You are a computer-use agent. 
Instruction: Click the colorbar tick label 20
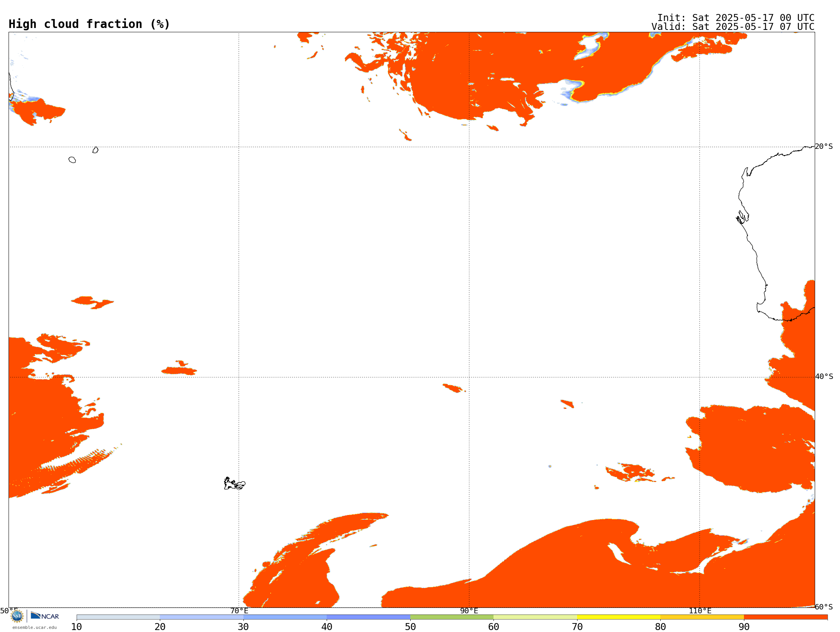[160, 627]
